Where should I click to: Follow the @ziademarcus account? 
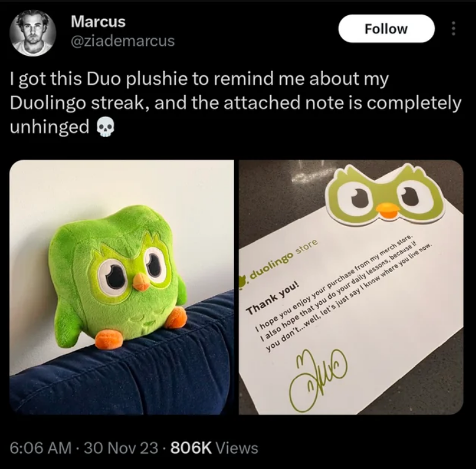[x=386, y=29]
